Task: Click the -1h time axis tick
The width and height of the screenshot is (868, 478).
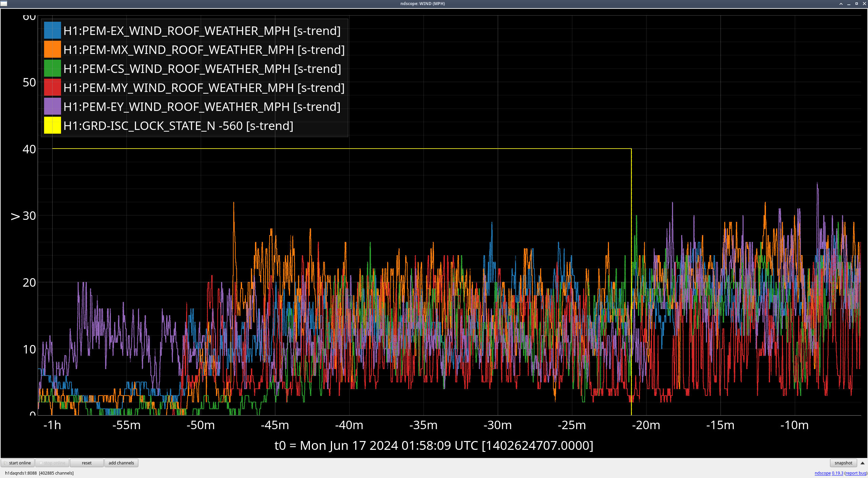Action: [x=52, y=425]
